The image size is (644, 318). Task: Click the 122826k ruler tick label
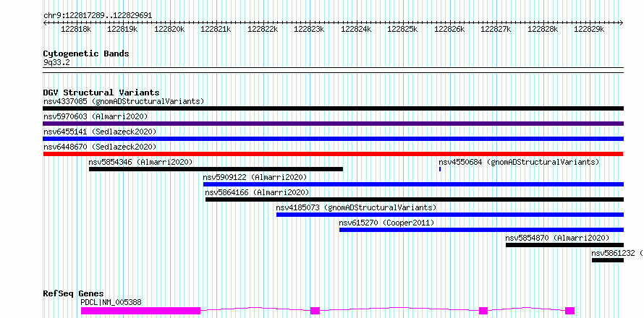point(450,30)
